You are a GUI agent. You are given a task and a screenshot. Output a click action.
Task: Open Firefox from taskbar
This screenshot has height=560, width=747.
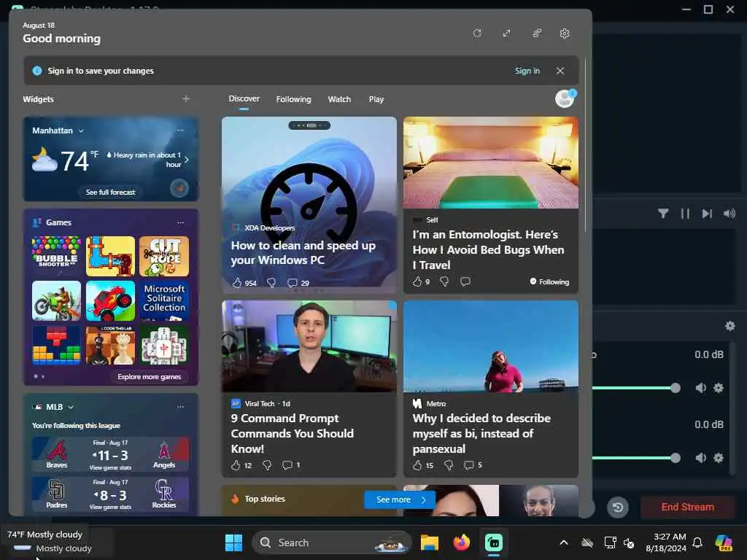pos(461,542)
